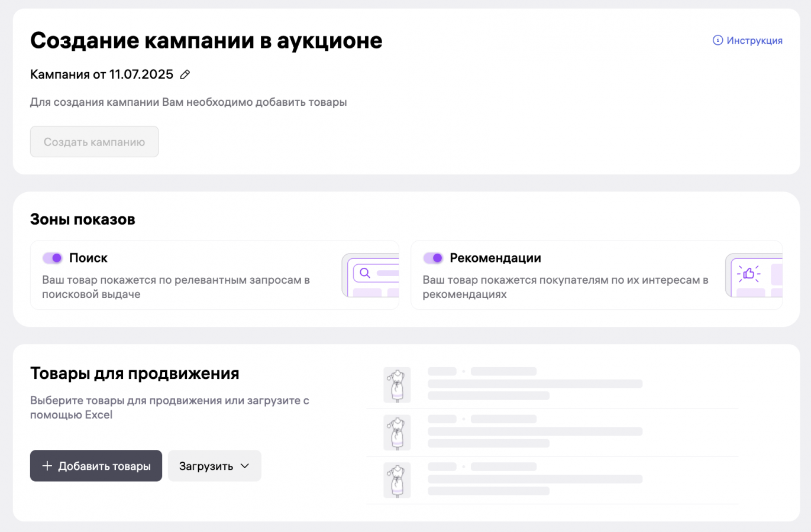Disable the Поиск zone toggle
This screenshot has height=532, width=811.
point(53,258)
